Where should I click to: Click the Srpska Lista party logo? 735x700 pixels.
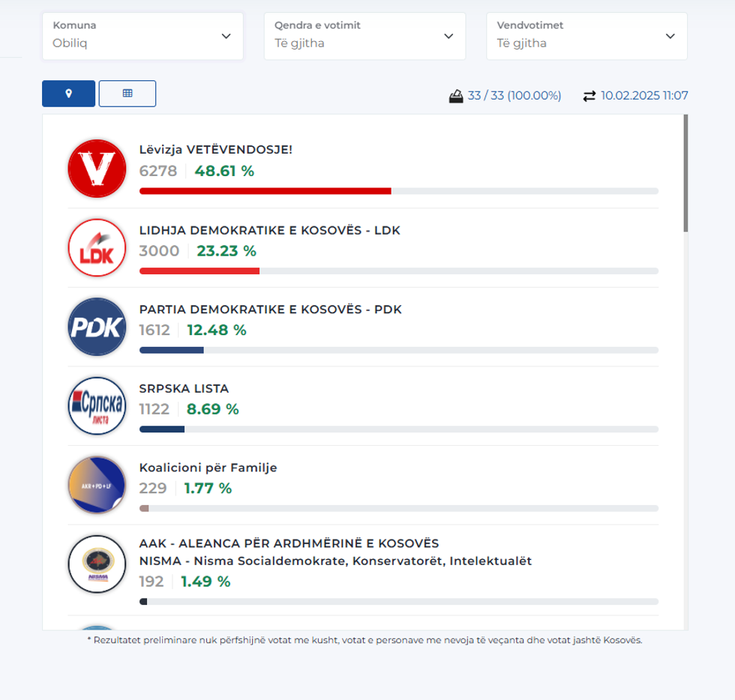tap(97, 406)
